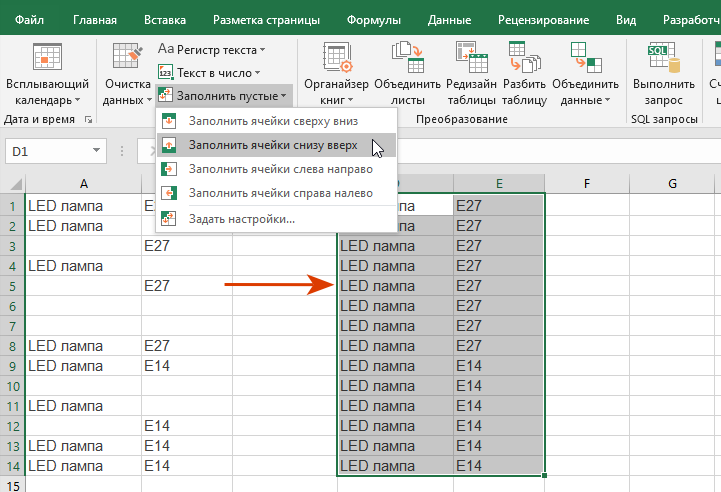Open the Органайзер книг tool
The image size is (721, 492).
[x=336, y=58]
